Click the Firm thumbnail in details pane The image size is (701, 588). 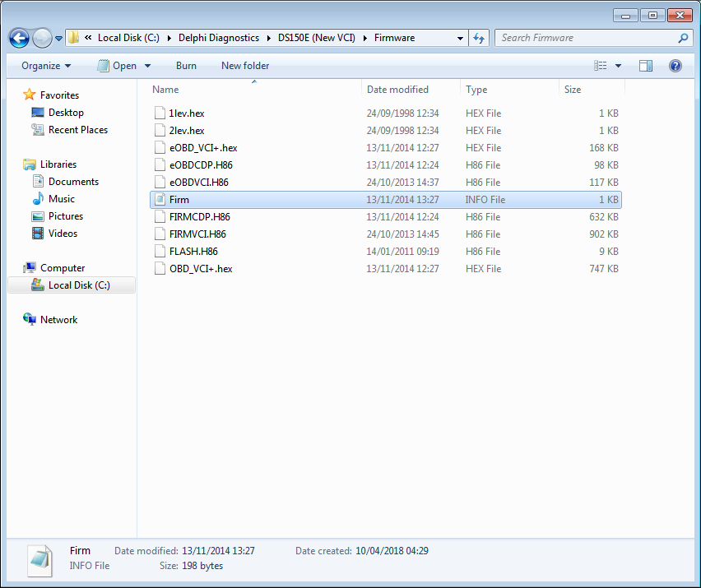coord(40,561)
